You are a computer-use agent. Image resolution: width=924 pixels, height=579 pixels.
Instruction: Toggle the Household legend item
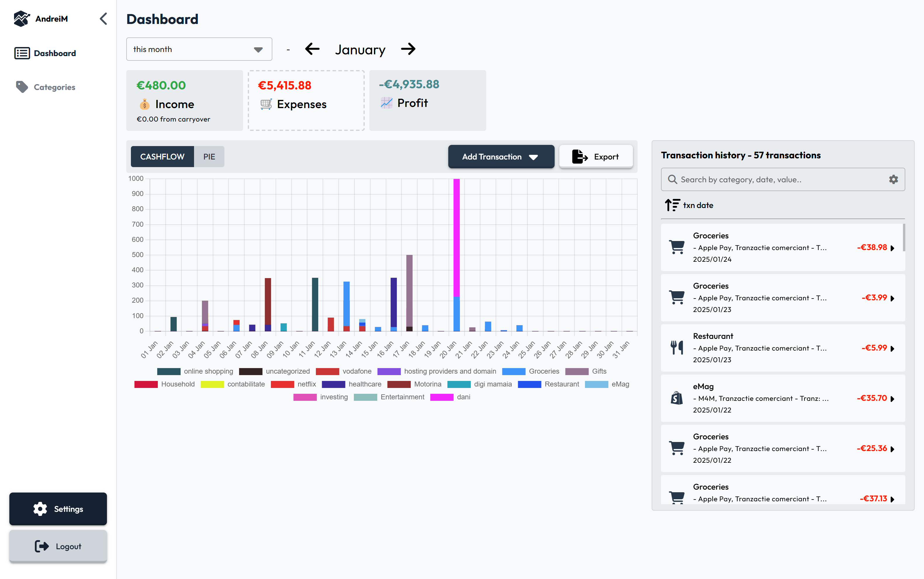pyautogui.click(x=165, y=384)
